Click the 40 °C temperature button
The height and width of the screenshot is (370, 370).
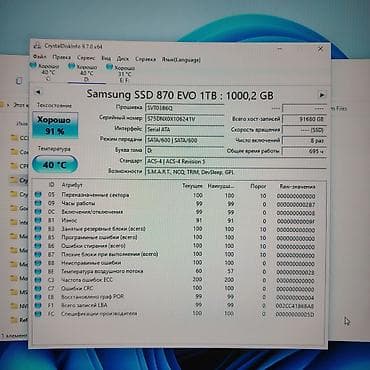(55, 165)
